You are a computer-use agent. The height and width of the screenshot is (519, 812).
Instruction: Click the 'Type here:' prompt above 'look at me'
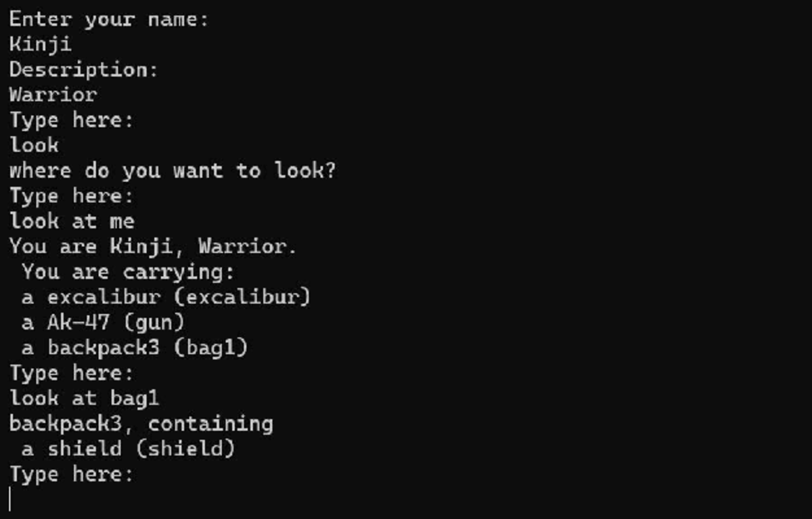[71, 196]
